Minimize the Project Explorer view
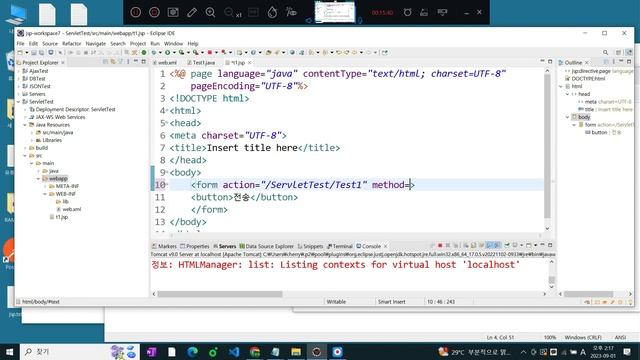This screenshot has height=360, width=640. (x=136, y=62)
